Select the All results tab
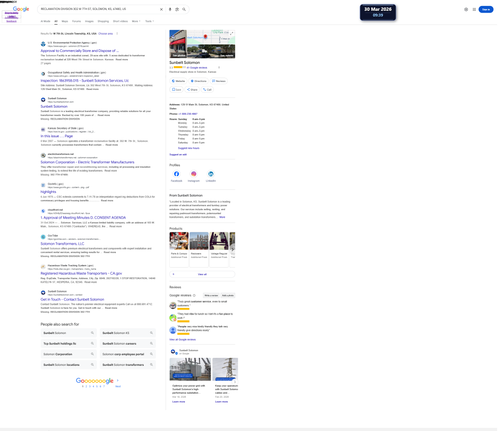500x431 pixels. 56,21
